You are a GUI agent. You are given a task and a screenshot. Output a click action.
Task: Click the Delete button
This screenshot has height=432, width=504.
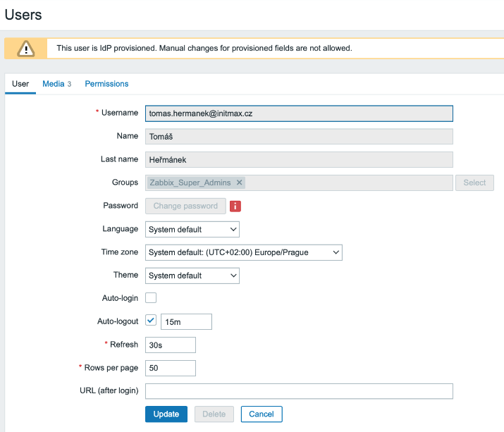tap(214, 414)
